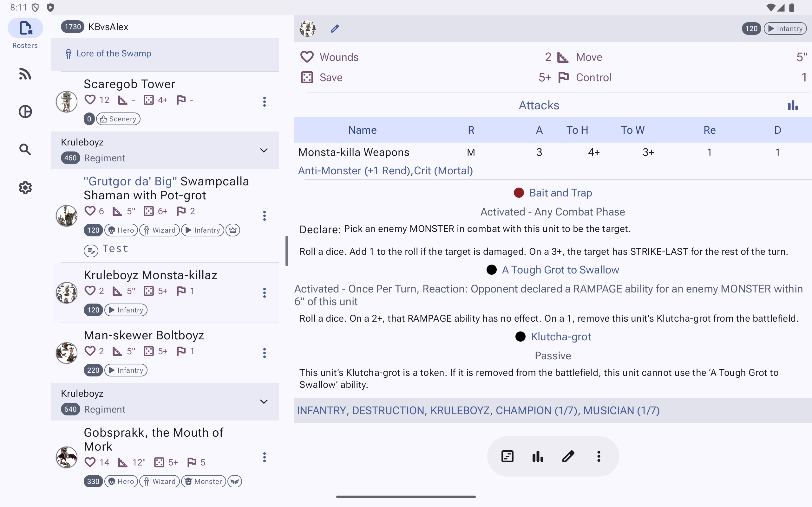The height and width of the screenshot is (507, 812).
Task: Tap bar chart icon in bottom toolbar
Action: (x=538, y=456)
